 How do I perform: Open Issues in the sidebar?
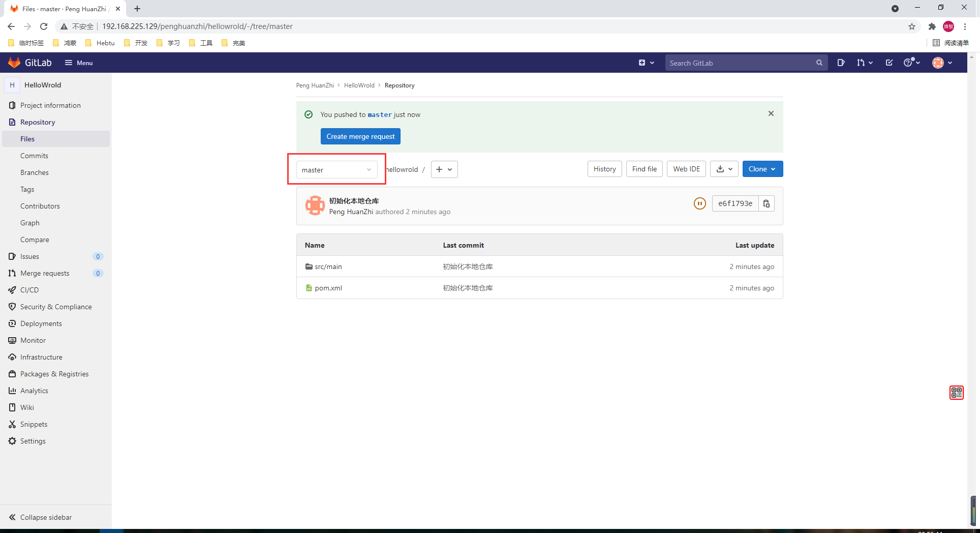[x=56, y=256]
